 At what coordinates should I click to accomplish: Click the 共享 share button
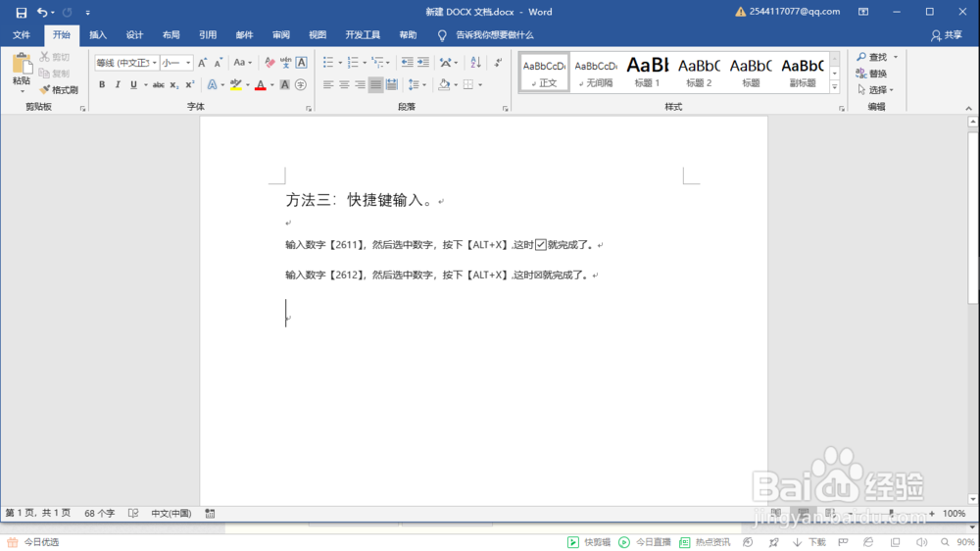947,35
